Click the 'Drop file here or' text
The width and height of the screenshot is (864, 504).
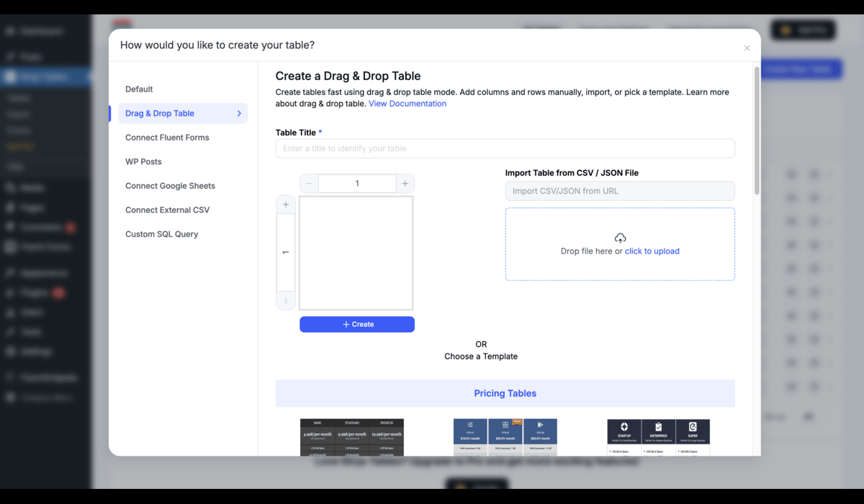tap(592, 251)
